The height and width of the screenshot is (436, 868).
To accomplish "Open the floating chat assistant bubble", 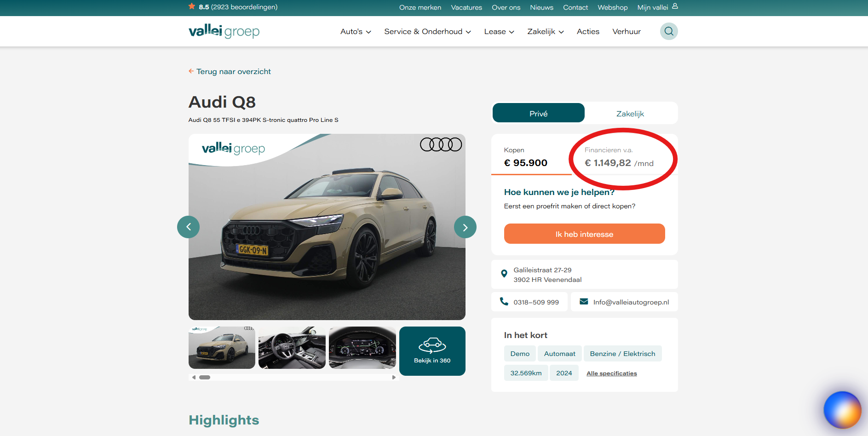I will (842, 410).
